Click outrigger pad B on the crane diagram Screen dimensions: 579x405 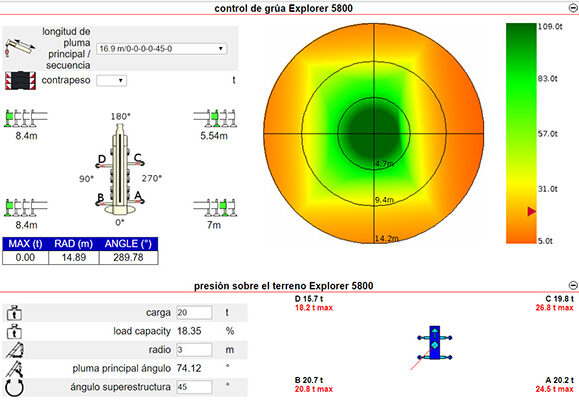click(x=98, y=204)
